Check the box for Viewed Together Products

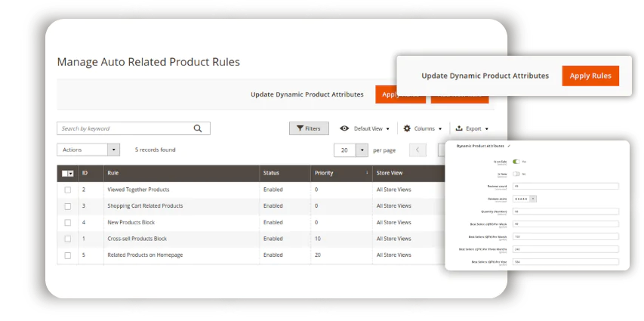(68, 190)
